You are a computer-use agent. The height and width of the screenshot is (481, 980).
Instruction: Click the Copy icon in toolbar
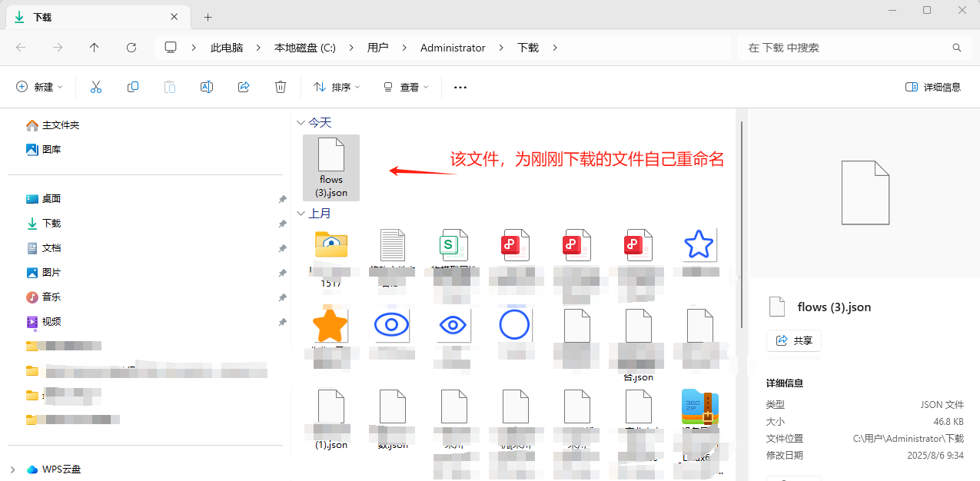133,87
